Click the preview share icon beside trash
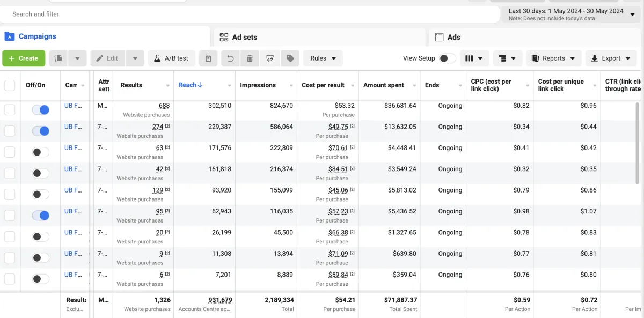Screen dimensions: 644x318 coord(270,58)
